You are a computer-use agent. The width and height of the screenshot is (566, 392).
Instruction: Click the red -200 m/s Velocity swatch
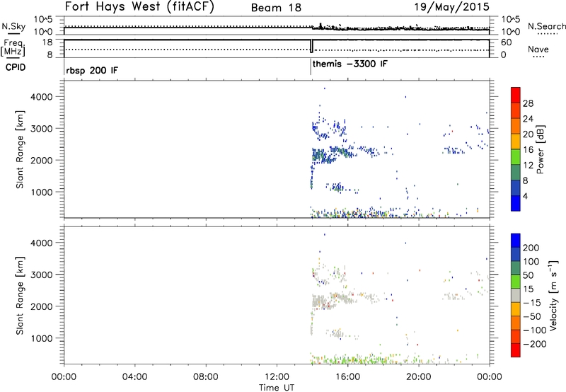pyautogui.click(x=516, y=350)
